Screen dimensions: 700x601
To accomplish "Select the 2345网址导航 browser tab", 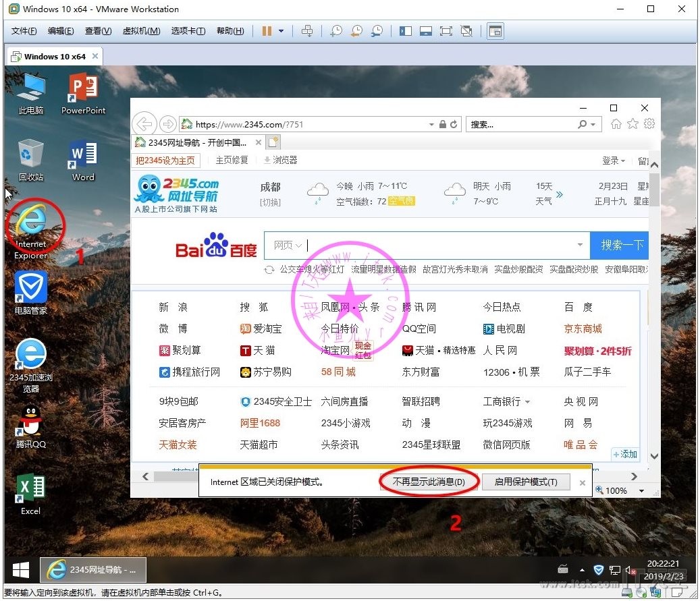I will pyautogui.click(x=197, y=143).
